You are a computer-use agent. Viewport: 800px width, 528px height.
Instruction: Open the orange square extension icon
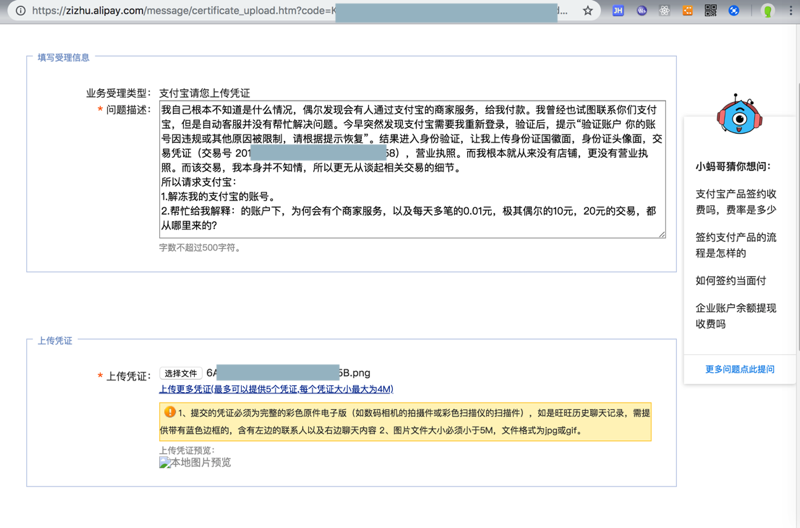(x=687, y=11)
